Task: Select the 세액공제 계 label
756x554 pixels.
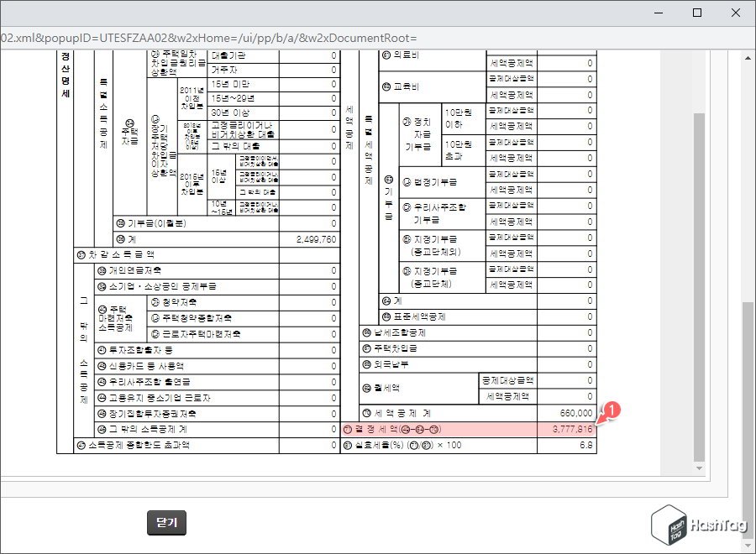Action: (x=396, y=413)
